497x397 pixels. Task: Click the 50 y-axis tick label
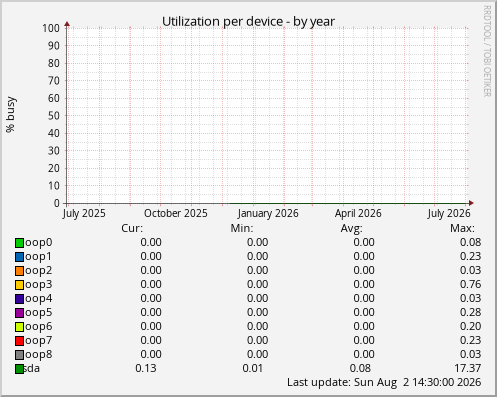(54, 116)
